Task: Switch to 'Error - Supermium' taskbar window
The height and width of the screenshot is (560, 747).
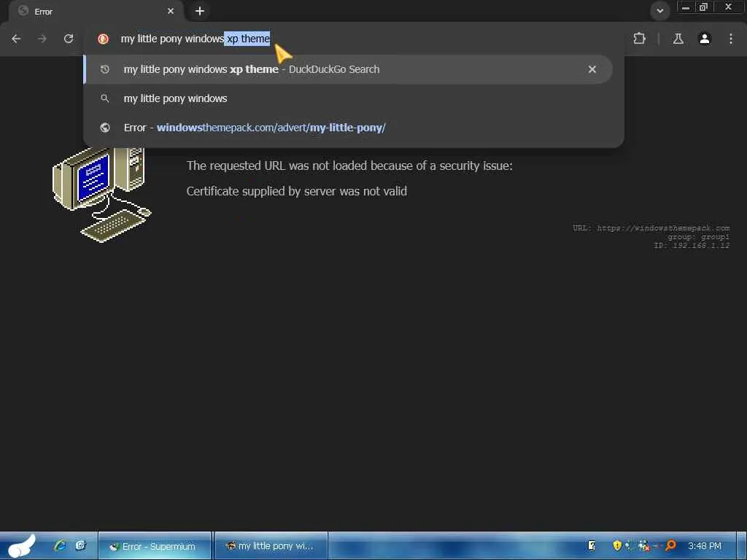Action: (155, 546)
